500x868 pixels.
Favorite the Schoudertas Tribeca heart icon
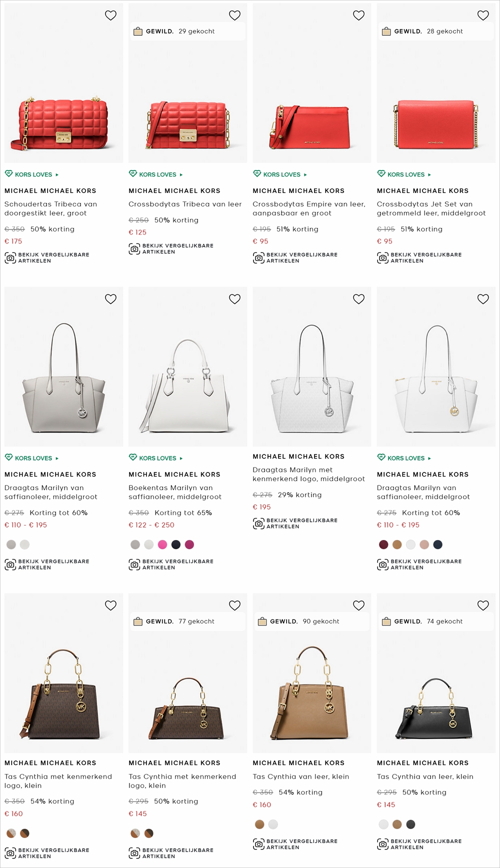click(x=110, y=15)
